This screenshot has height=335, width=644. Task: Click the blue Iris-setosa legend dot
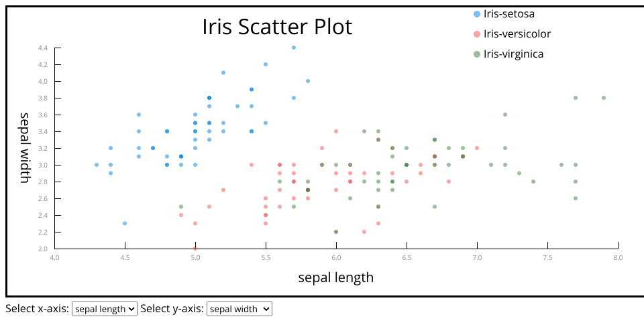[x=477, y=13]
